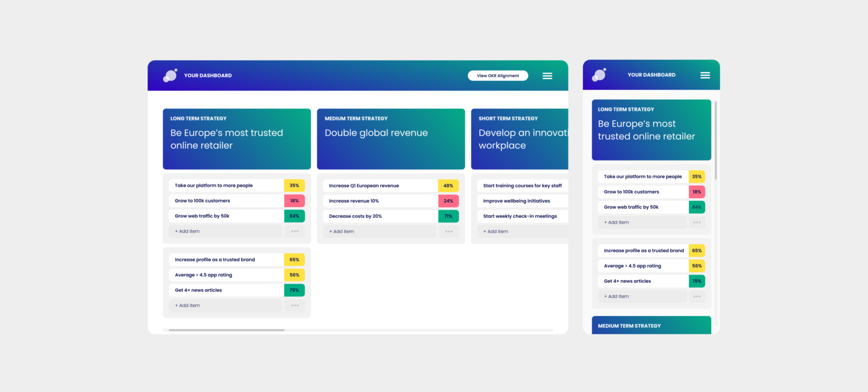Click the horizontal scrollbar at the wide dashboard bottom
This screenshot has height=392, width=868.
click(x=226, y=330)
